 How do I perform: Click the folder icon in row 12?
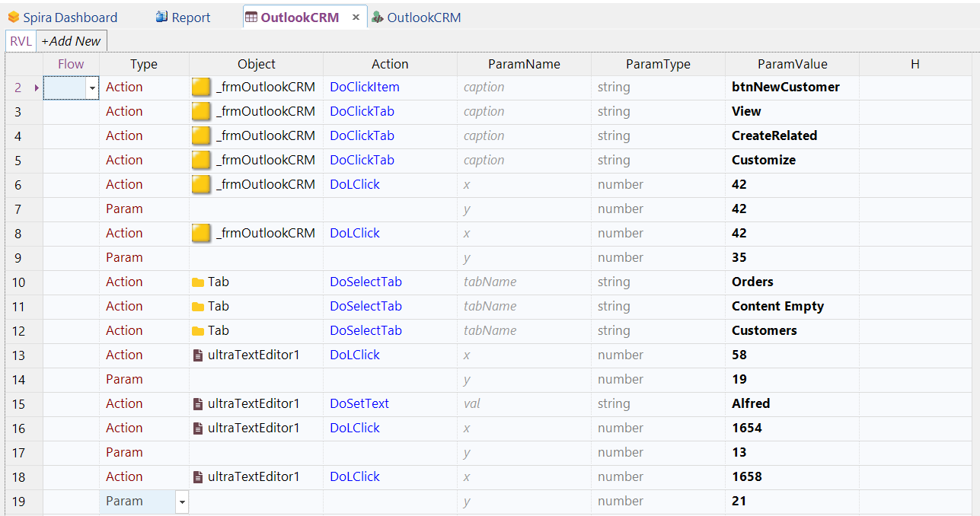click(x=198, y=331)
